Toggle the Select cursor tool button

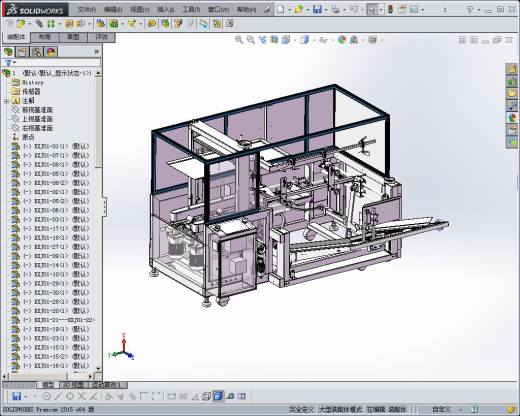372,9
